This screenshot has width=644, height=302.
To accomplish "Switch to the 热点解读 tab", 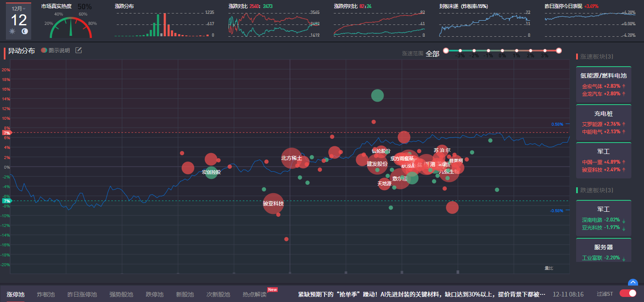I will 255,294.
